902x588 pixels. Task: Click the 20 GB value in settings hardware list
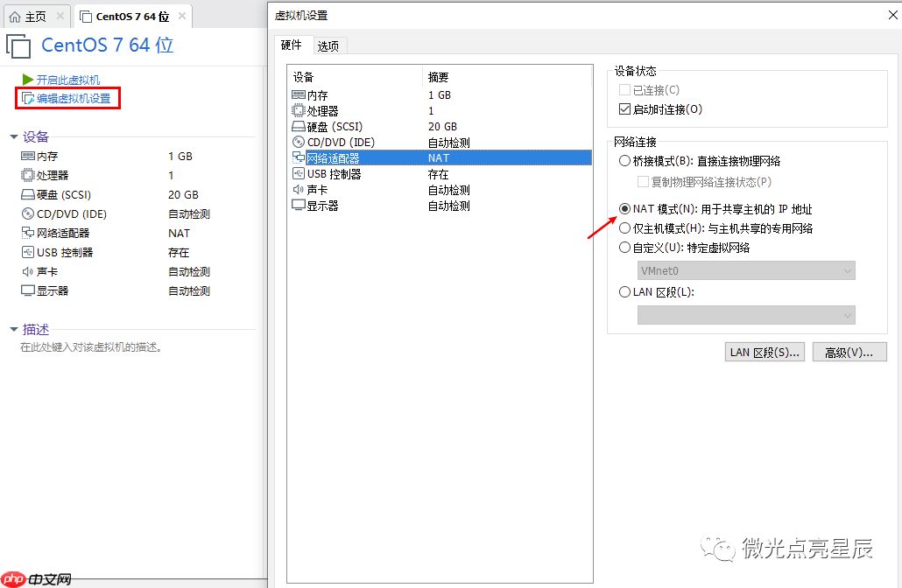(442, 127)
